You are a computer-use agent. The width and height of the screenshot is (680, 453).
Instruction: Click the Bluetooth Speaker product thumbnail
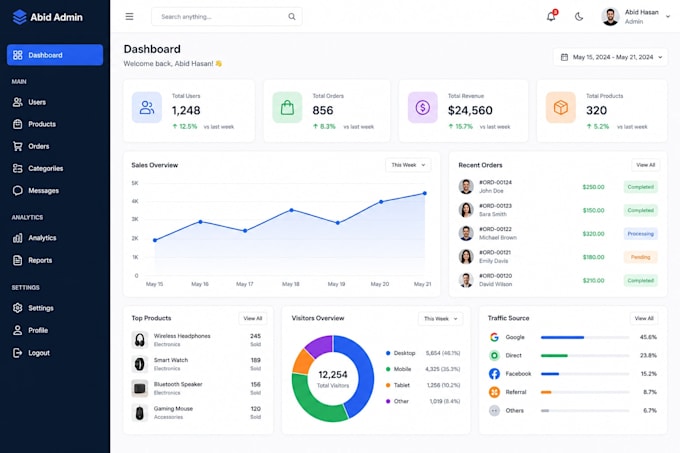(x=140, y=388)
